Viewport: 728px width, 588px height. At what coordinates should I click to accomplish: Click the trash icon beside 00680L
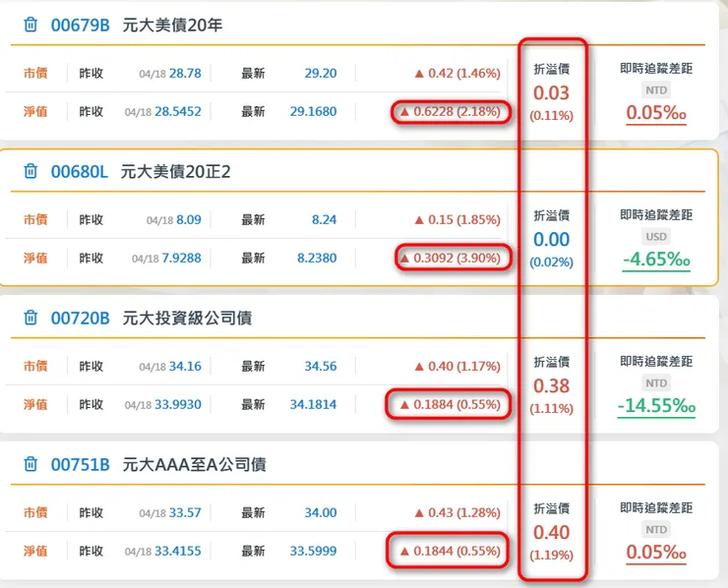(31, 172)
